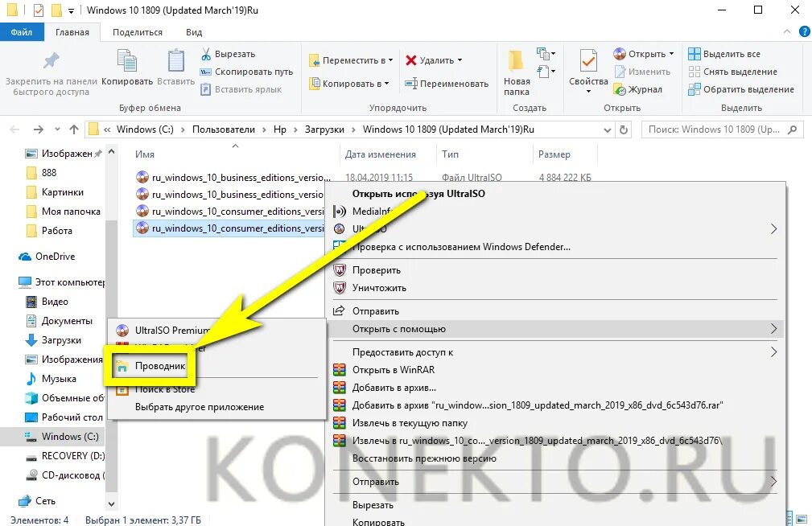The height and width of the screenshot is (526, 812).
Task: Click Rename (Переименовать) in ribbon
Action: tap(447, 84)
